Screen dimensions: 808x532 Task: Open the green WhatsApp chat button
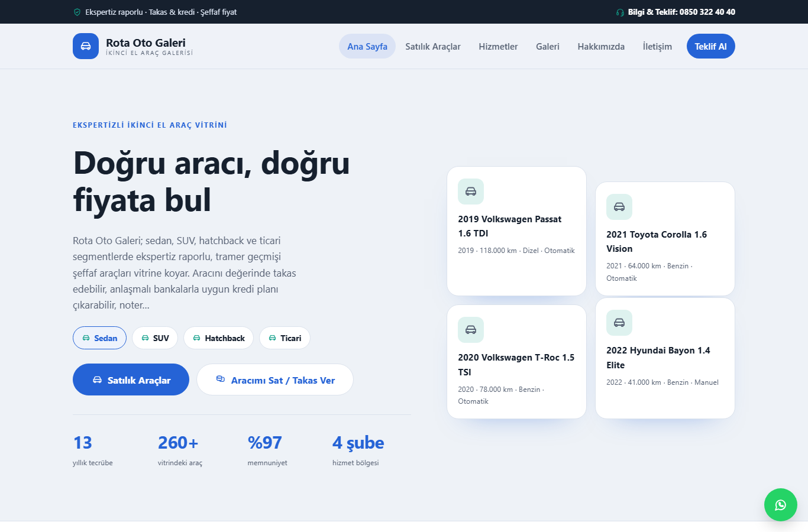coord(781,505)
